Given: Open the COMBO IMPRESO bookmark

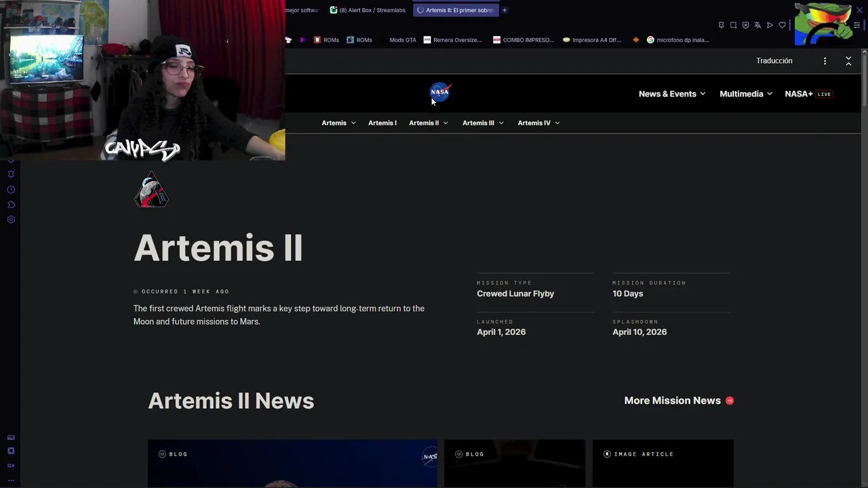Looking at the screenshot, I should tap(524, 40).
